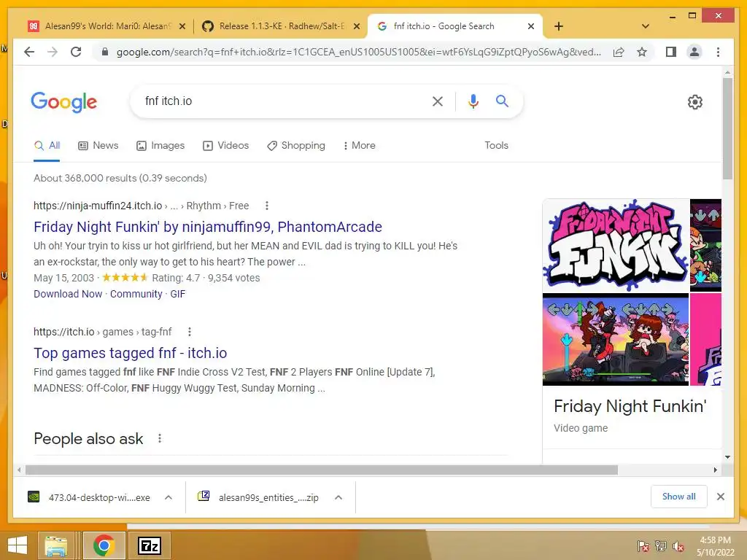Viewport: 747px width, 560px height.
Task: Click the taskbar clock showing 4:58 PM
Action: [715, 546]
